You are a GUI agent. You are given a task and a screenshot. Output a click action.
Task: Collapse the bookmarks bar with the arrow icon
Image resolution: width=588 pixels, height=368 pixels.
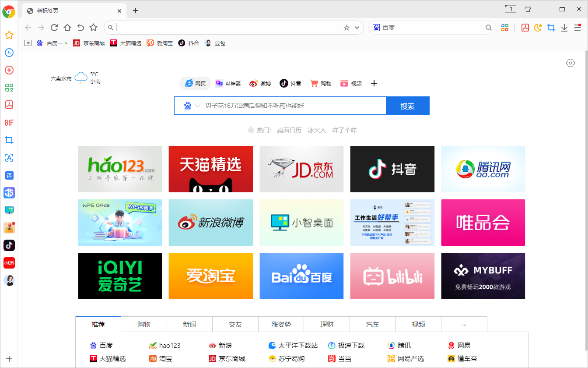tap(28, 42)
